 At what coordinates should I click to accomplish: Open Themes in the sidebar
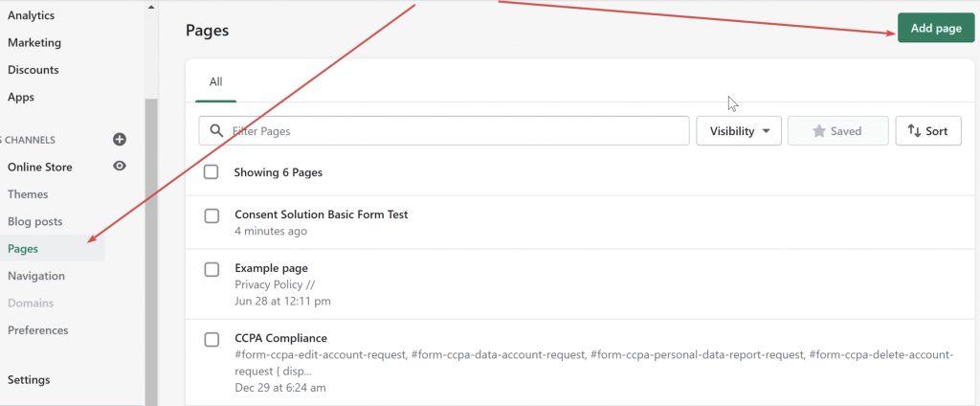click(x=28, y=194)
